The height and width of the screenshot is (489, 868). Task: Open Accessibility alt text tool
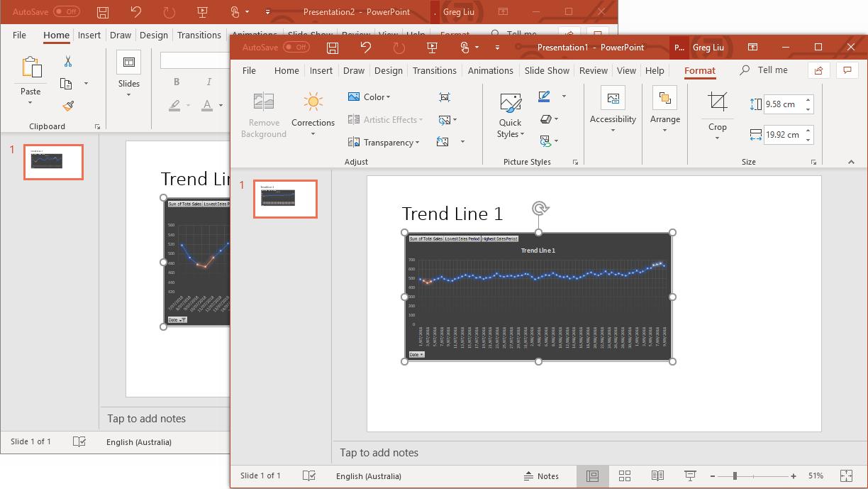613,109
